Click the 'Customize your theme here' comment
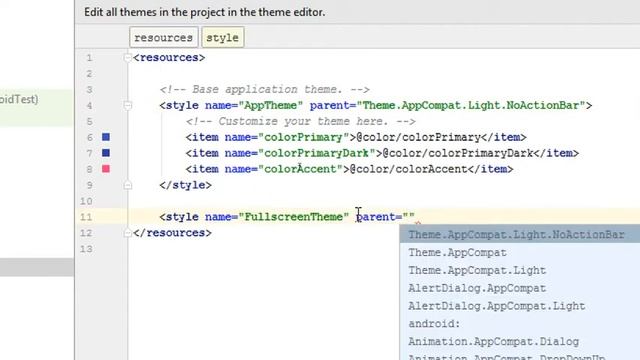This screenshot has height=360, width=640. [300, 122]
